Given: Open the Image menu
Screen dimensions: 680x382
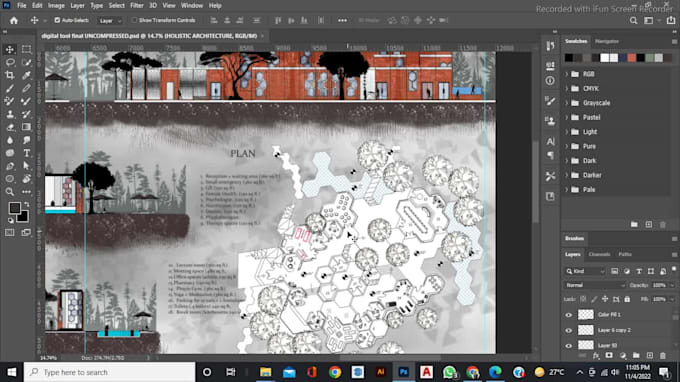Looking at the screenshot, I should [x=56, y=6].
